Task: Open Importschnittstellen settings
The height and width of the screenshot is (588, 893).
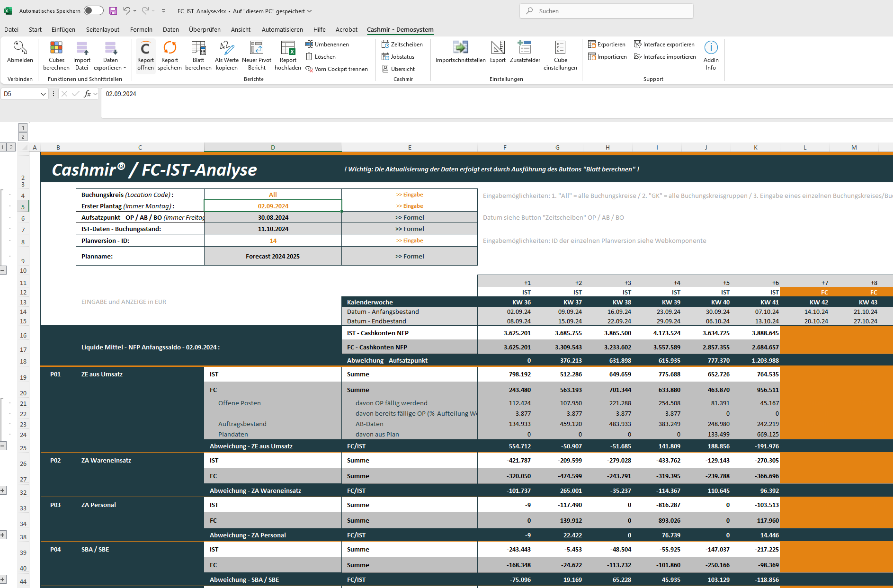Action: point(461,52)
